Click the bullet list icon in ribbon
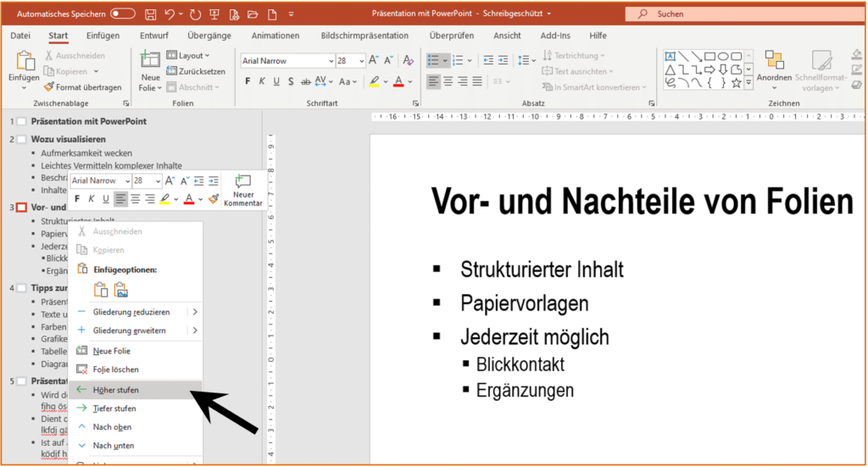868x467 pixels. point(433,60)
